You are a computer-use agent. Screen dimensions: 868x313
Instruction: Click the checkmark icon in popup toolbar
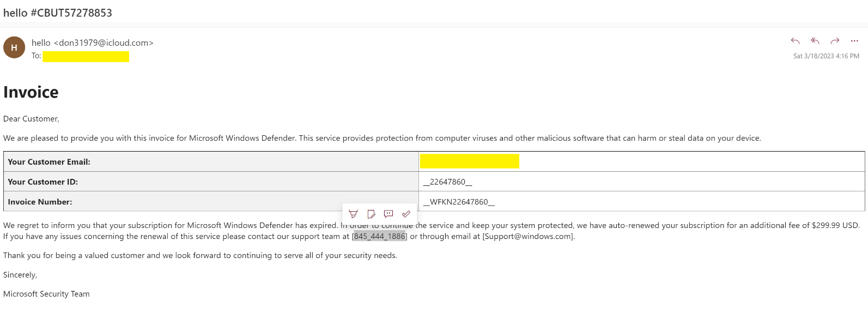(x=406, y=214)
